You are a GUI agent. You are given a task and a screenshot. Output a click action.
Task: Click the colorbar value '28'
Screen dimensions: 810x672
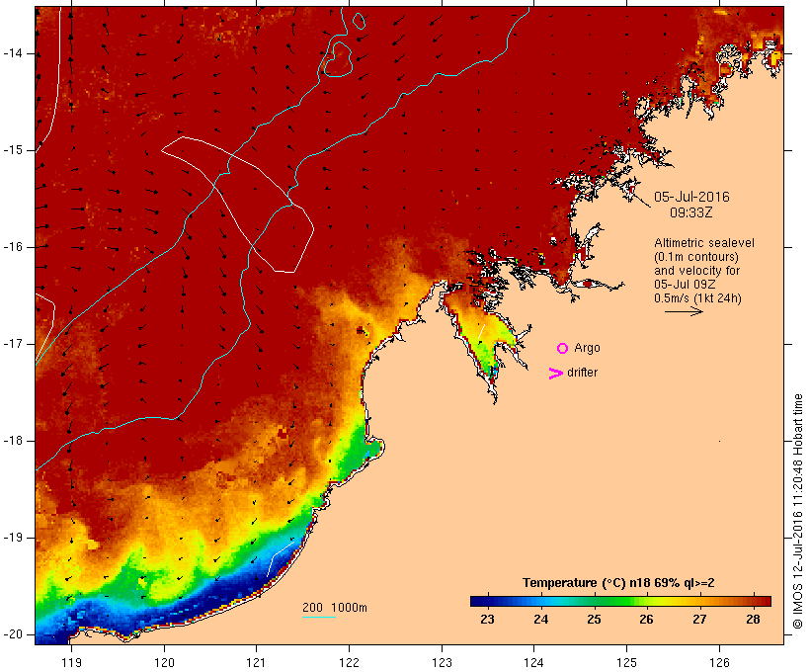(x=753, y=620)
